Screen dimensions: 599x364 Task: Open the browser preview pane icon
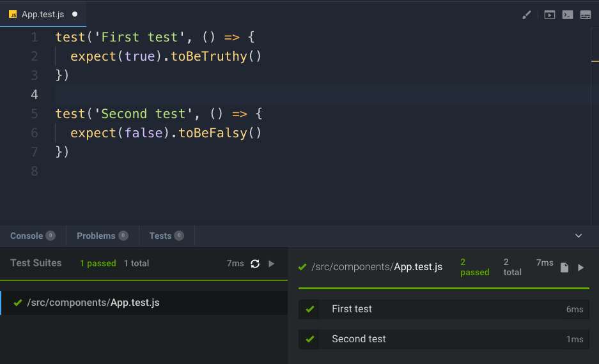(549, 15)
